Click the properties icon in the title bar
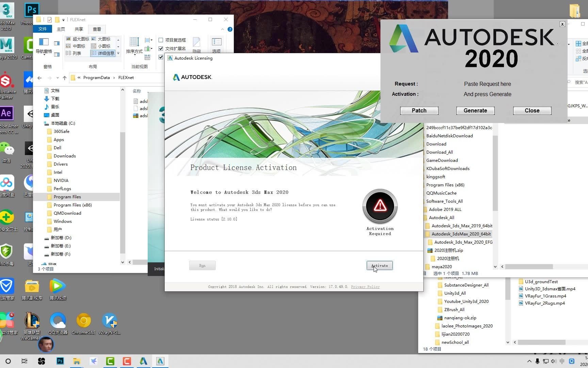The image size is (588, 368). point(50,20)
